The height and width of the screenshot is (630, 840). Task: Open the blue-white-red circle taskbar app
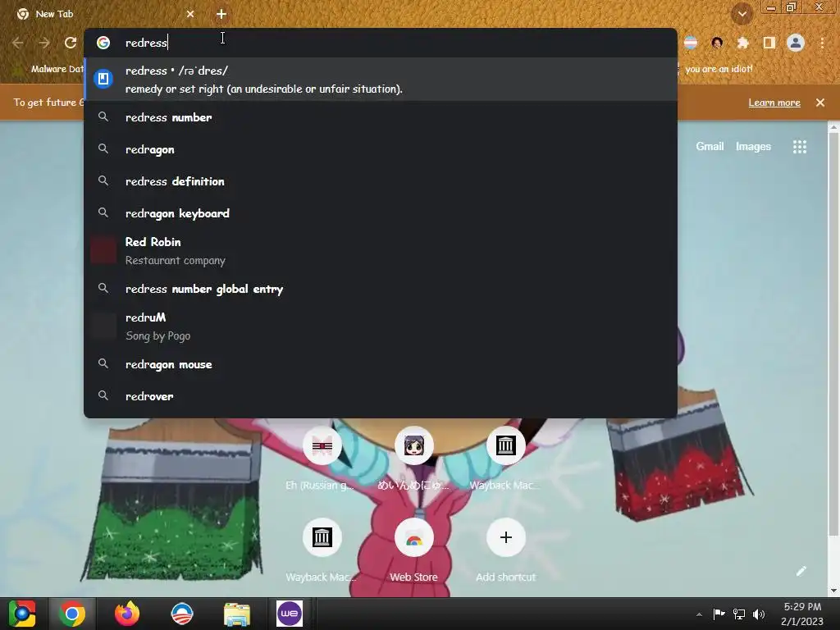182,614
